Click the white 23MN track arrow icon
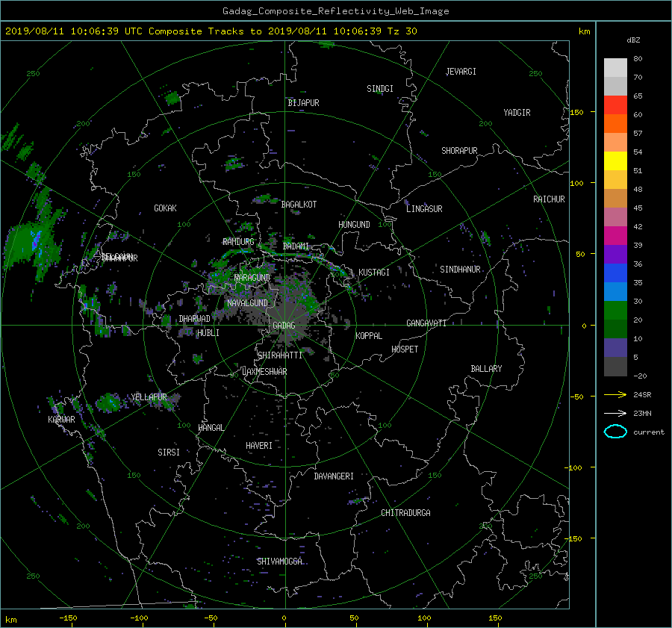 pyautogui.click(x=615, y=413)
